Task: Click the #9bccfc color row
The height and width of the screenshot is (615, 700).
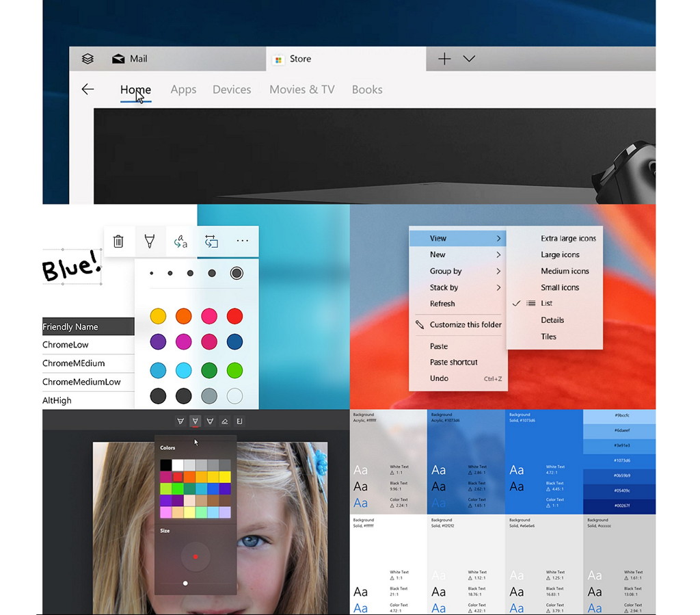Action: (619, 416)
